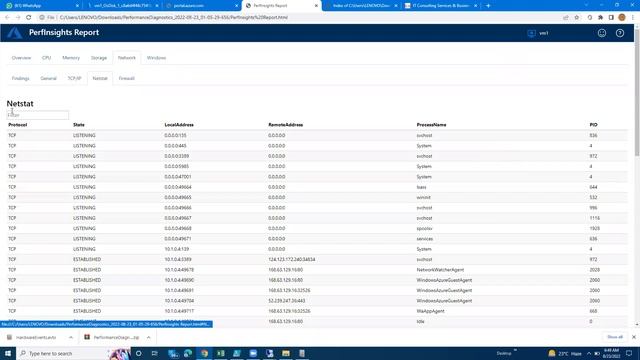The width and height of the screenshot is (640, 360).
Task: Click the vm1 monitor icon in the header
Action: pos(531,33)
